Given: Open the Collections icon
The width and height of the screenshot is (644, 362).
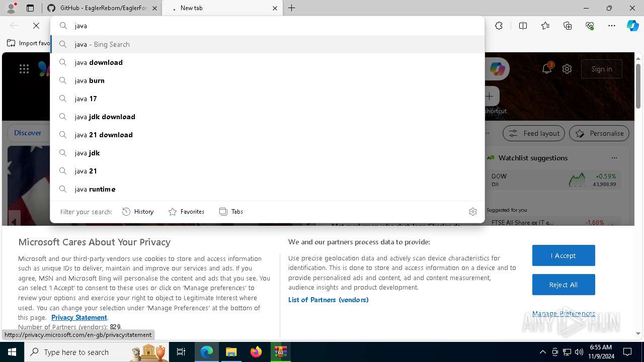Looking at the screenshot, I should [568, 26].
